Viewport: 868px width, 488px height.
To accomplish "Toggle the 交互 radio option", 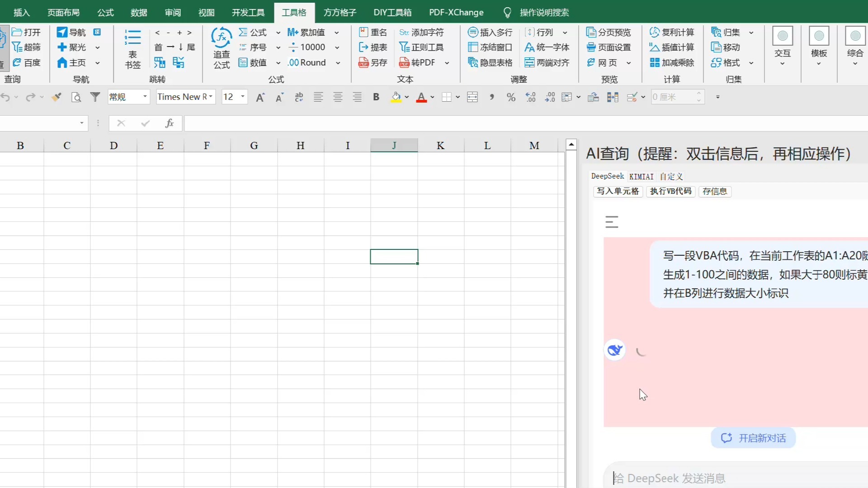I will pos(783,36).
